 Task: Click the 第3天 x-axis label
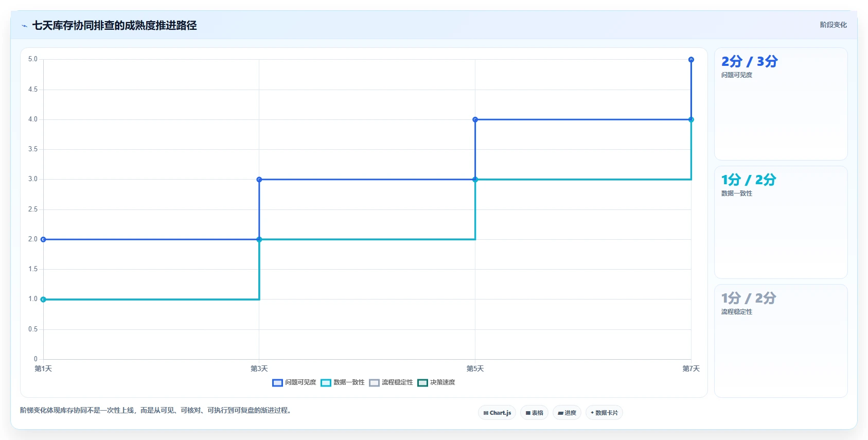tap(259, 368)
